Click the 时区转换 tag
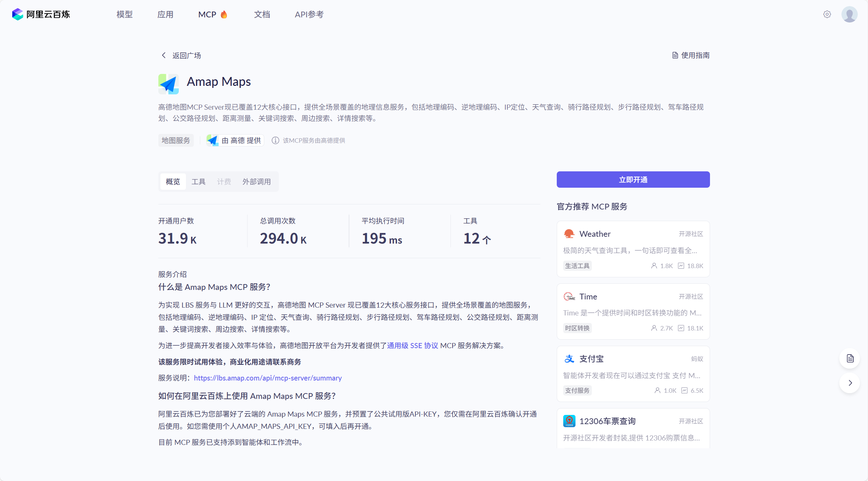The height and width of the screenshot is (481, 868). pos(577,328)
